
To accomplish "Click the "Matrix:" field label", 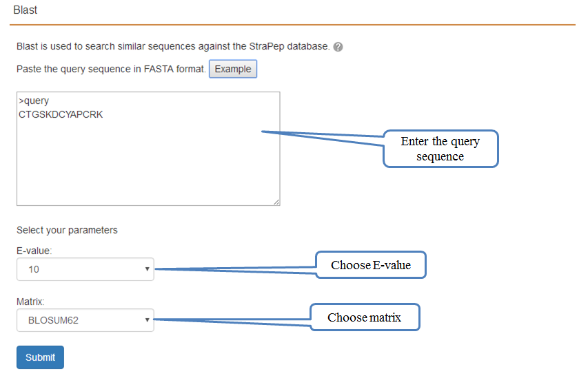I will (x=30, y=302).
